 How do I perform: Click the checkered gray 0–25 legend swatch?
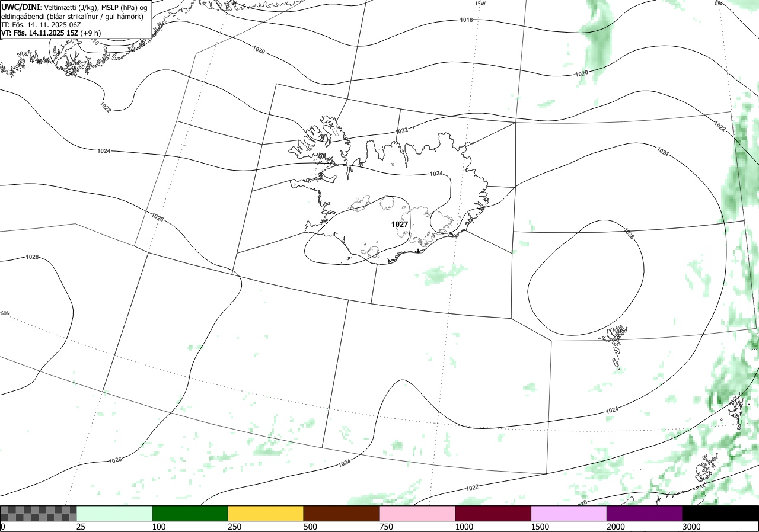pyautogui.click(x=39, y=513)
